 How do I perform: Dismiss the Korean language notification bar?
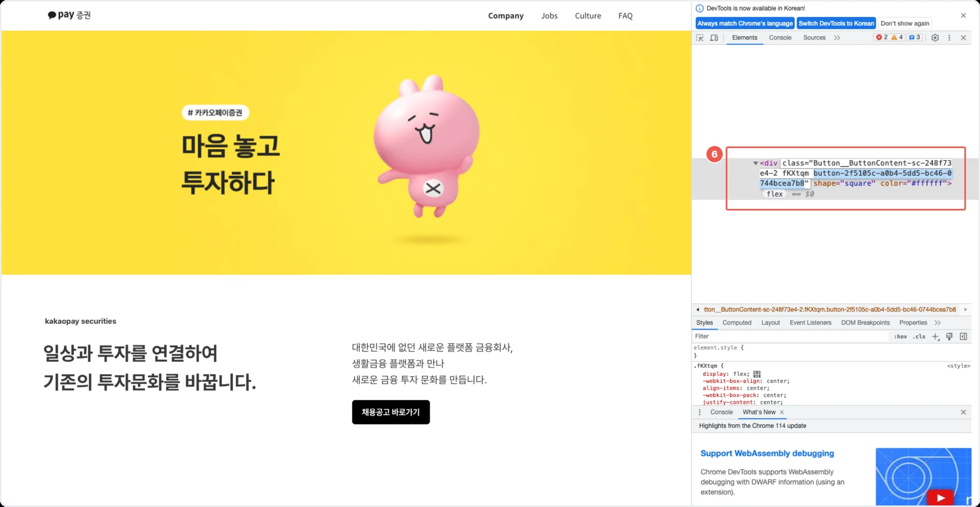click(x=964, y=16)
